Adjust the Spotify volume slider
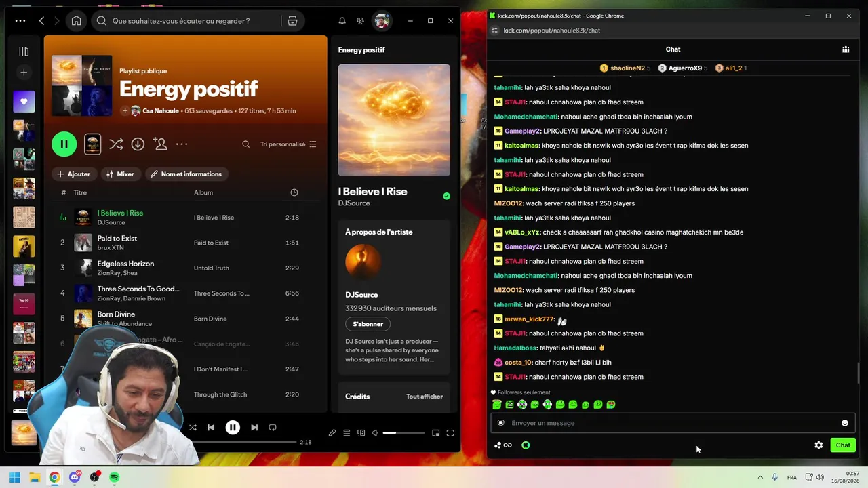The width and height of the screenshot is (868, 488). 404,433
